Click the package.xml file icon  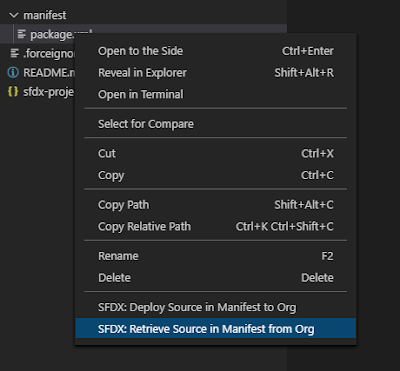(22, 34)
